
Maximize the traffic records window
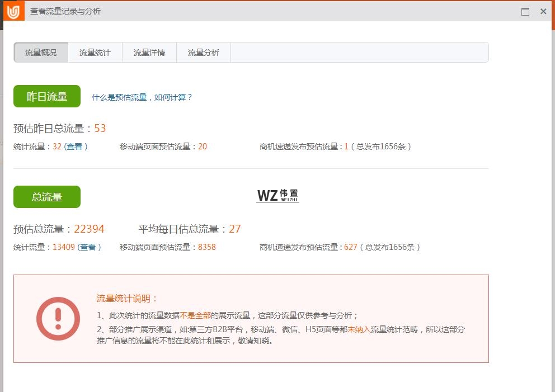(x=525, y=12)
